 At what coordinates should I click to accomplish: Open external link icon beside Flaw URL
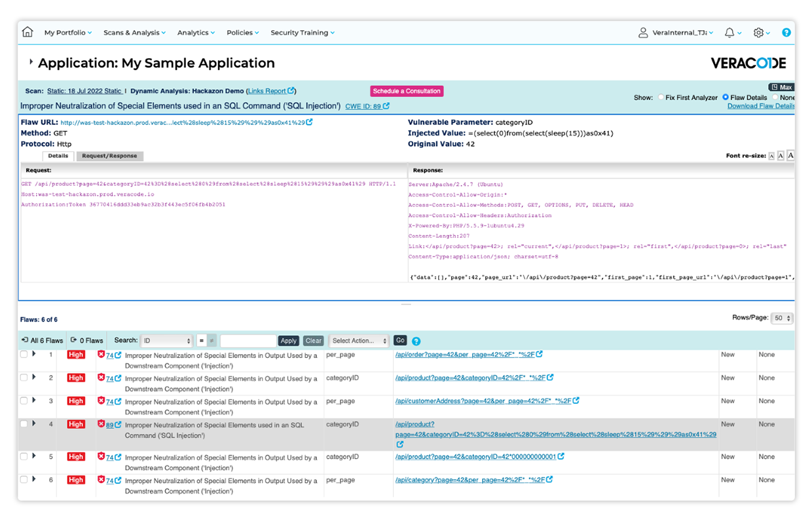coord(309,122)
